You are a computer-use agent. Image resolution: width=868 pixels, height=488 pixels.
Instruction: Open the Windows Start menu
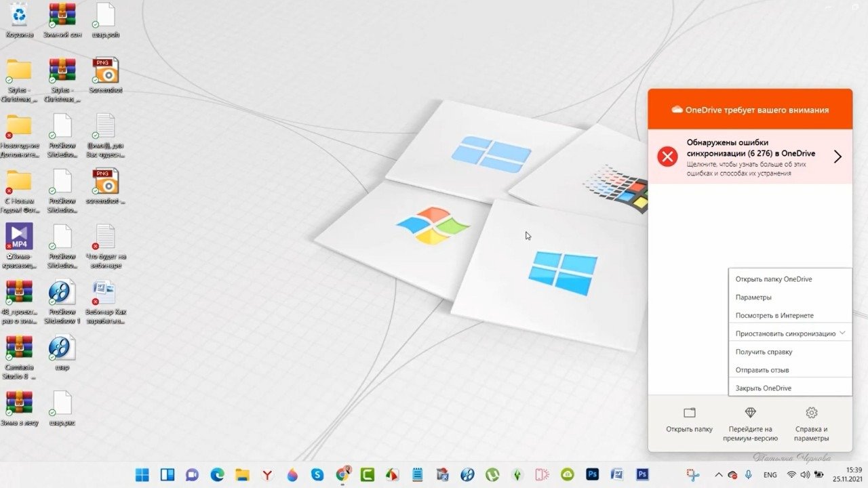tap(142, 475)
